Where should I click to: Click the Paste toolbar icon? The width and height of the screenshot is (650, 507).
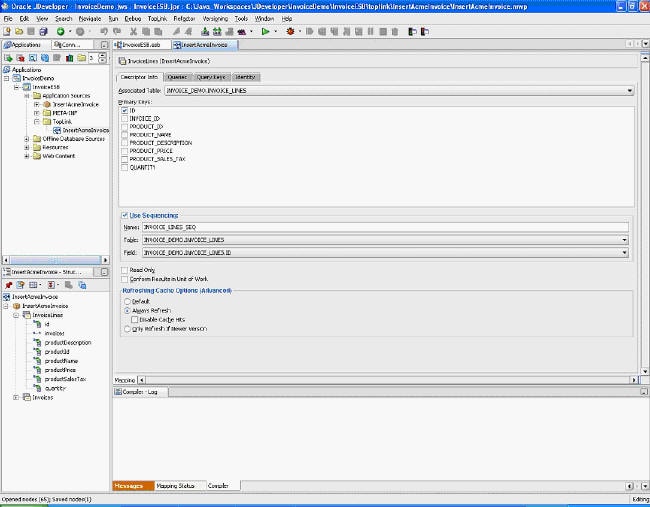tap(158, 32)
